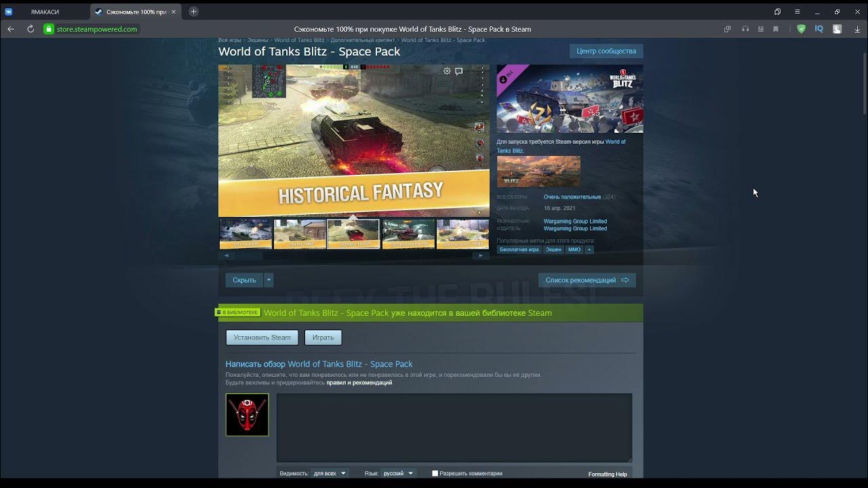This screenshot has height=488, width=868.
Task: Click the base game Blitz banner image
Action: (x=538, y=171)
